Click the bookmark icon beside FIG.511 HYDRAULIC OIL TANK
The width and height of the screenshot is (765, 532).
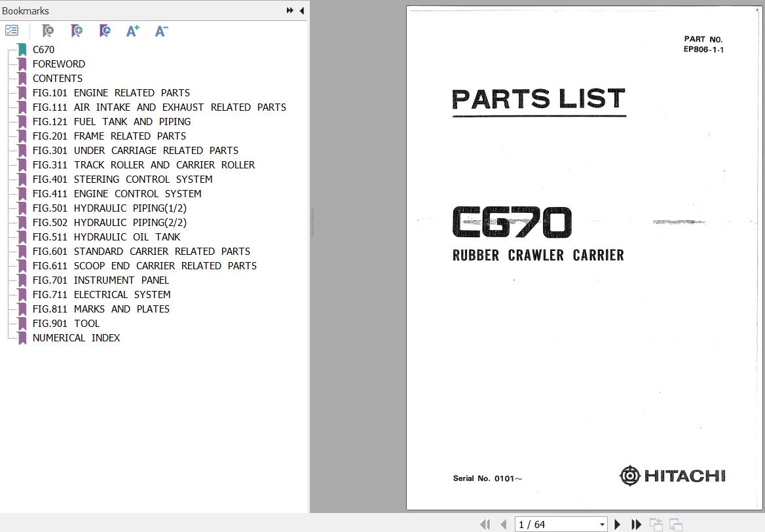pyautogui.click(x=22, y=237)
